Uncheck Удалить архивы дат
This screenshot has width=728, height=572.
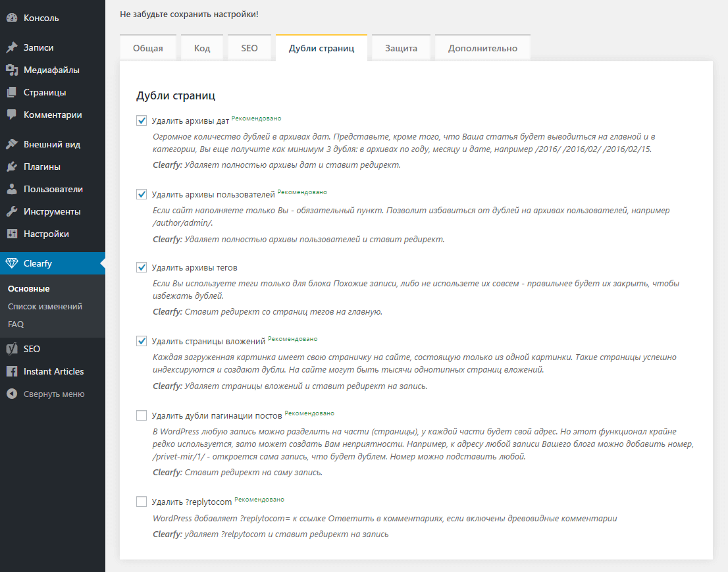pos(142,120)
